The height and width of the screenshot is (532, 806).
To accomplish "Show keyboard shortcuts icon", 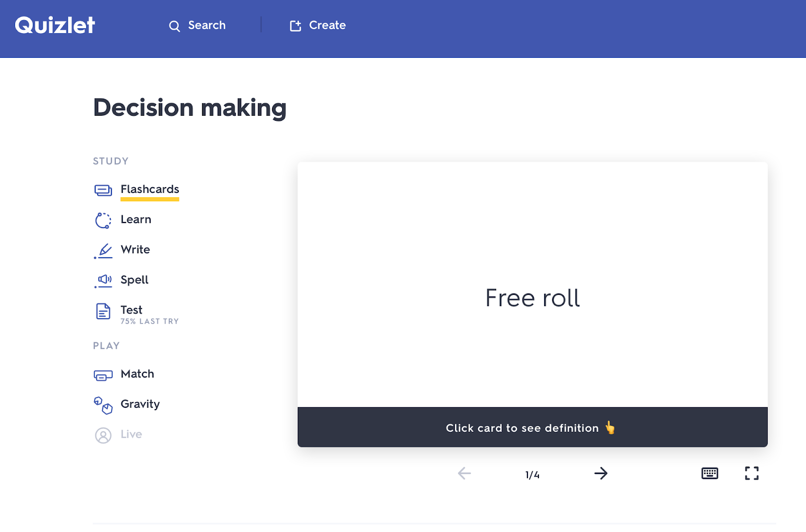I will pos(710,473).
